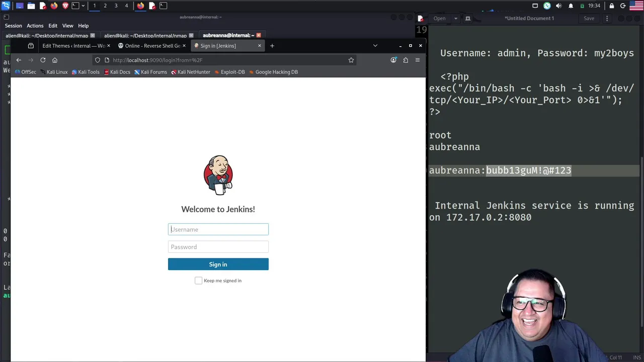The height and width of the screenshot is (362, 644).
Task: Switch to Online Reverse Shell Generator tab
Action: [x=152, y=46]
